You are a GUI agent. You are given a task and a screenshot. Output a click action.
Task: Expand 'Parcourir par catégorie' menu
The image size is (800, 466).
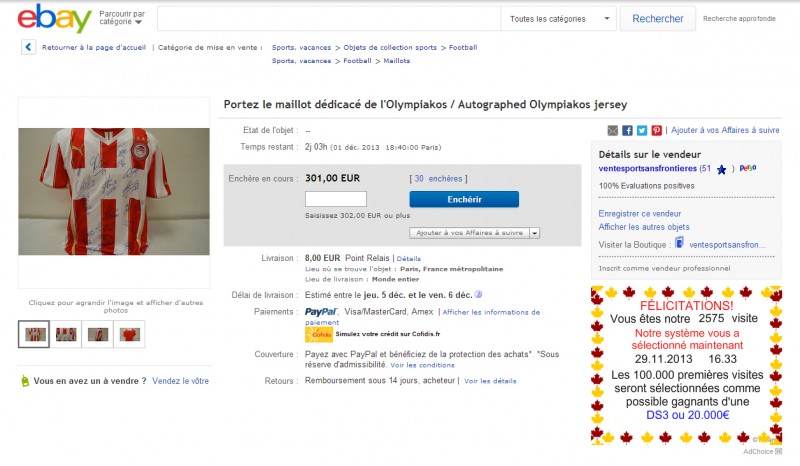(123, 18)
